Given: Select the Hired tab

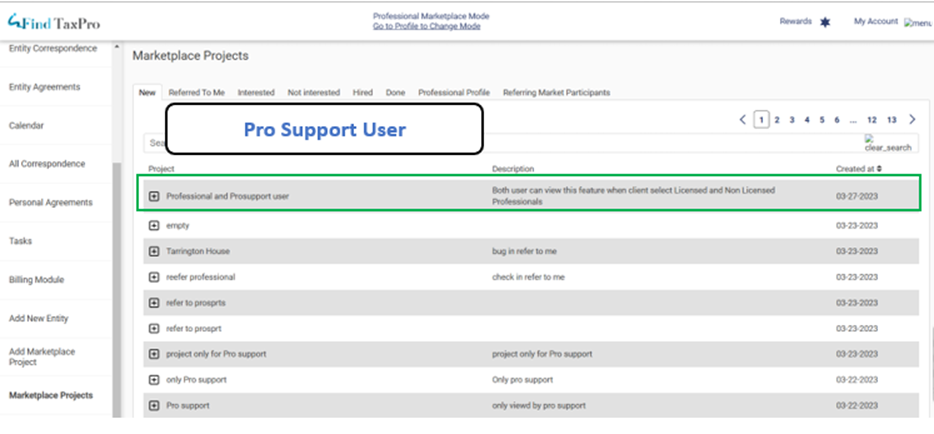Looking at the screenshot, I should tap(362, 93).
